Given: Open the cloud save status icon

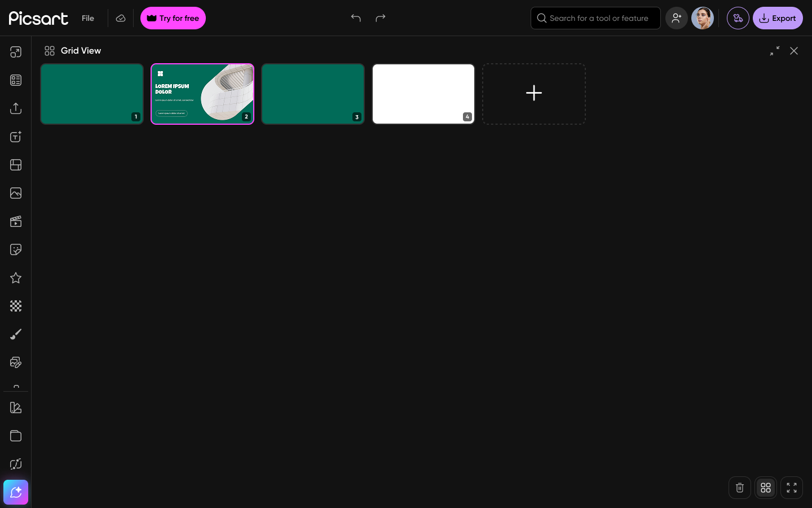Looking at the screenshot, I should coord(121,18).
